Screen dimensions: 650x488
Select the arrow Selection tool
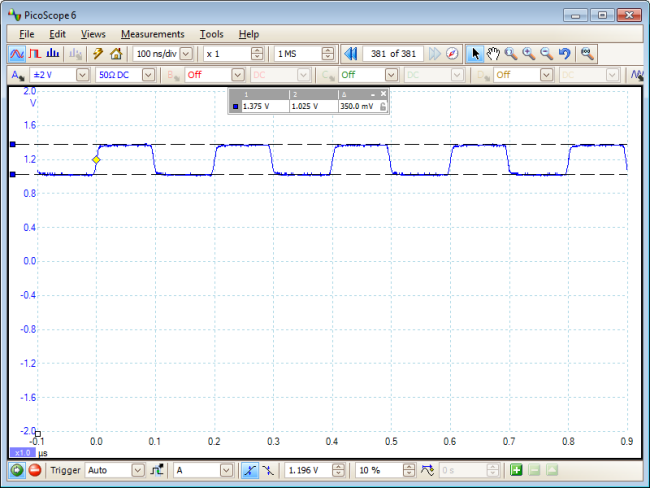click(x=475, y=54)
